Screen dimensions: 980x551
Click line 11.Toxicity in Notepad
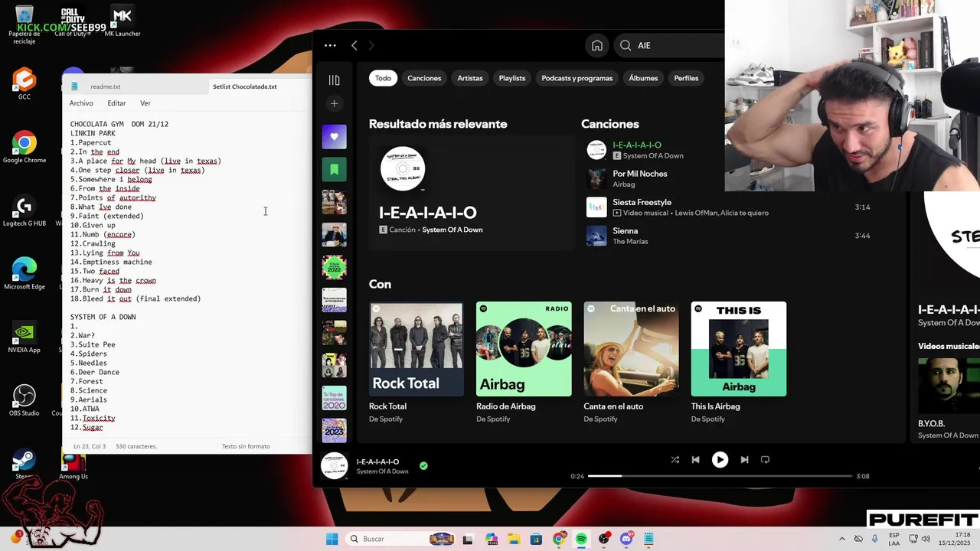(93, 418)
